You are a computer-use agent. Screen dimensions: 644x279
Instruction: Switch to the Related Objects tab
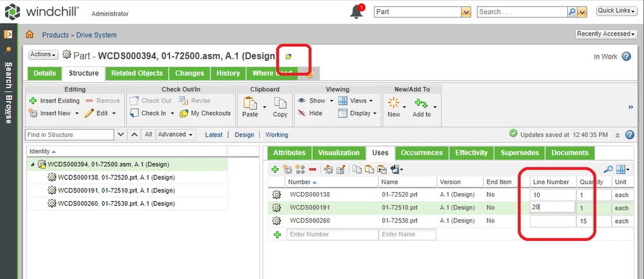(x=137, y=73)
